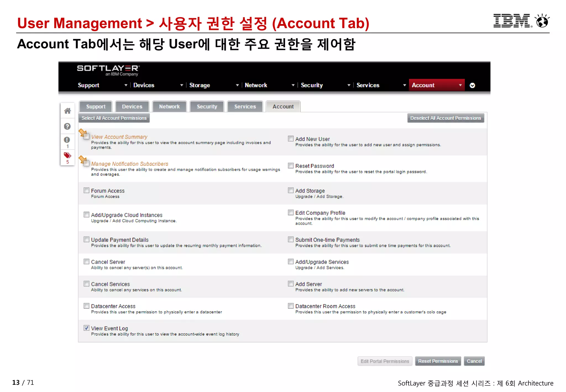Switch to the Support permissions tab
The height and width of the screenshot is (392, 566).
click(96, 106)
